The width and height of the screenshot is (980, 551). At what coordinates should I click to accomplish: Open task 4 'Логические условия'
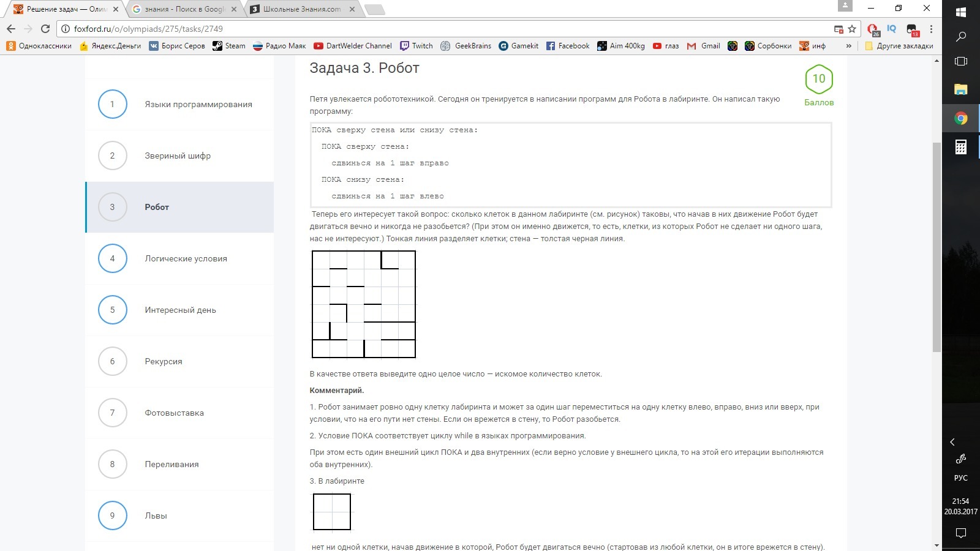pyautogui.click(x=179, y=258)
